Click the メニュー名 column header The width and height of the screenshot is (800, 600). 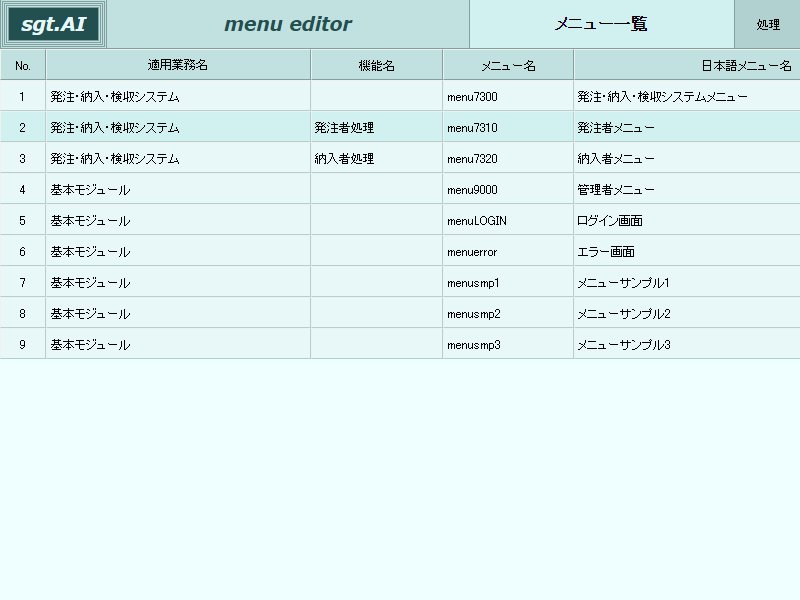click(x=508, y=65)
